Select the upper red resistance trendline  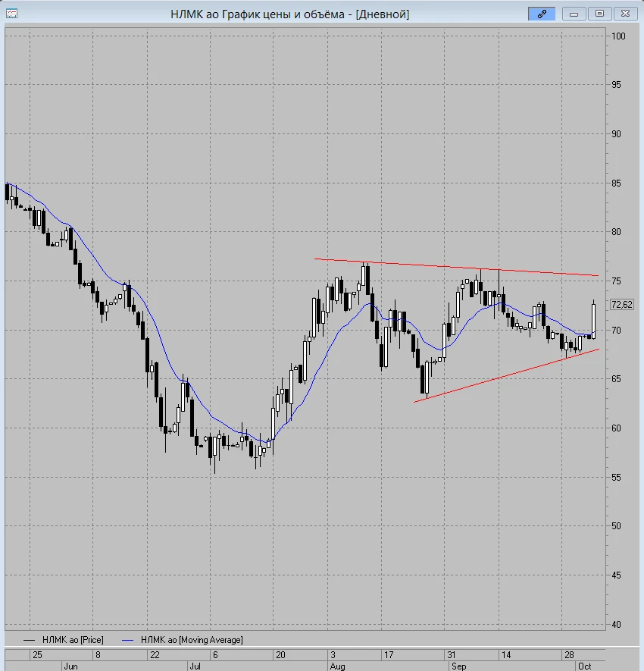click(x=456, y=267)
